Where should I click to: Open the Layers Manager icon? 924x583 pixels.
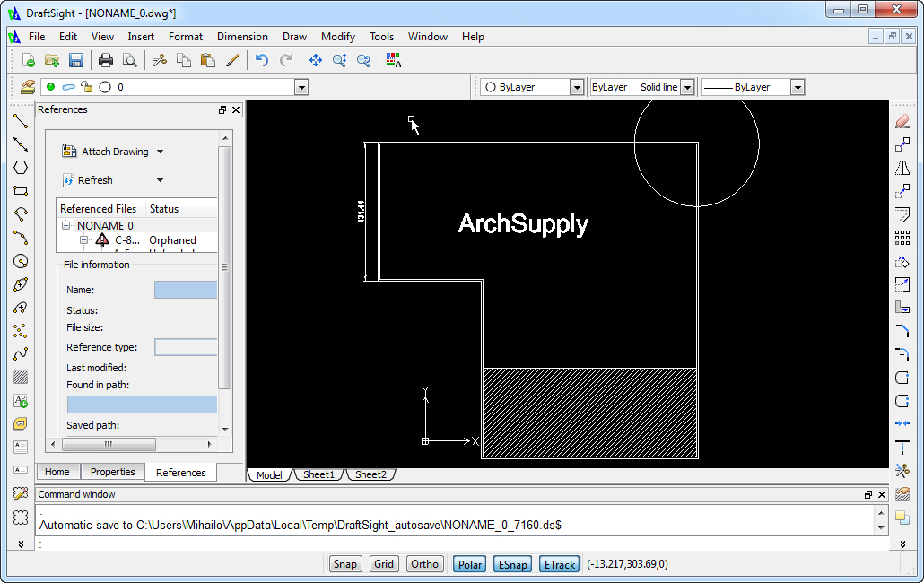click(28, 87)
